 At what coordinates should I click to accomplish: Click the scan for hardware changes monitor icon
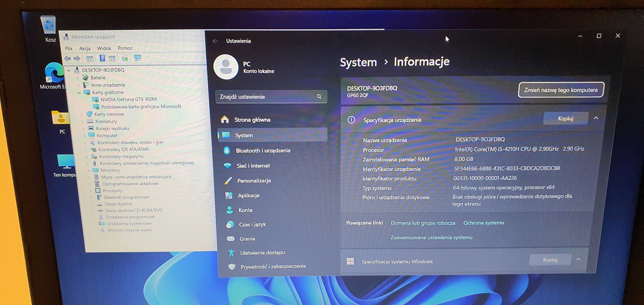point(138,58)
